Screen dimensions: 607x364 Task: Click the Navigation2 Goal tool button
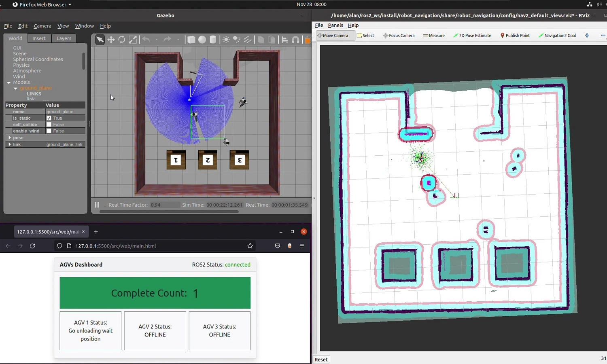[557, 36]
